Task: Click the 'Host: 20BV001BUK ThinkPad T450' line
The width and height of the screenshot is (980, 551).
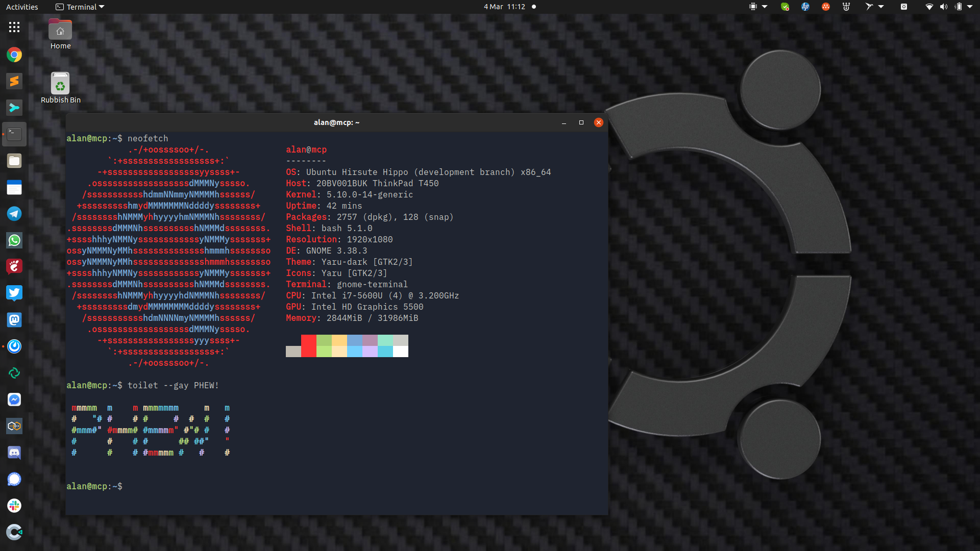Action: (x=362, y=183)
